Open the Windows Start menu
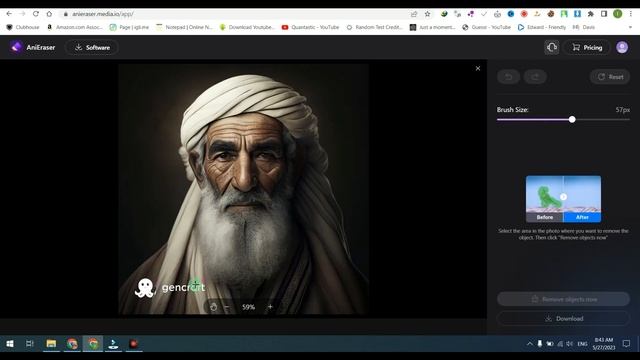The image size is (640, 360). pos(10,344)
